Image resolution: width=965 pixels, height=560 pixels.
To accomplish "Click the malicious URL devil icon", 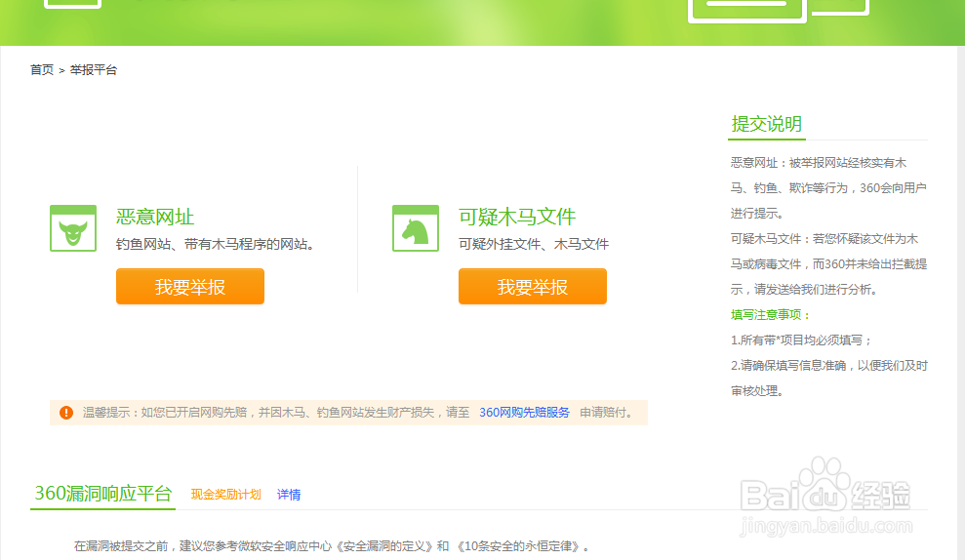I will (73, 228).
